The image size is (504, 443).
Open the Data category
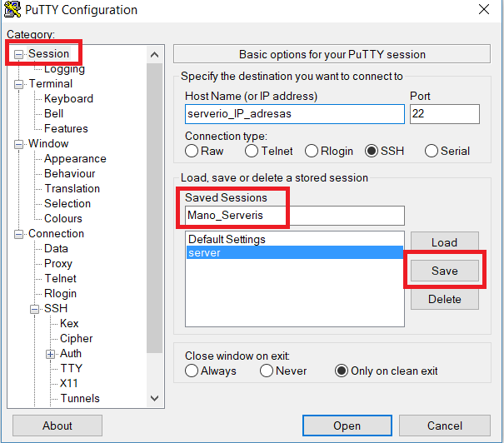coord(56,249)
